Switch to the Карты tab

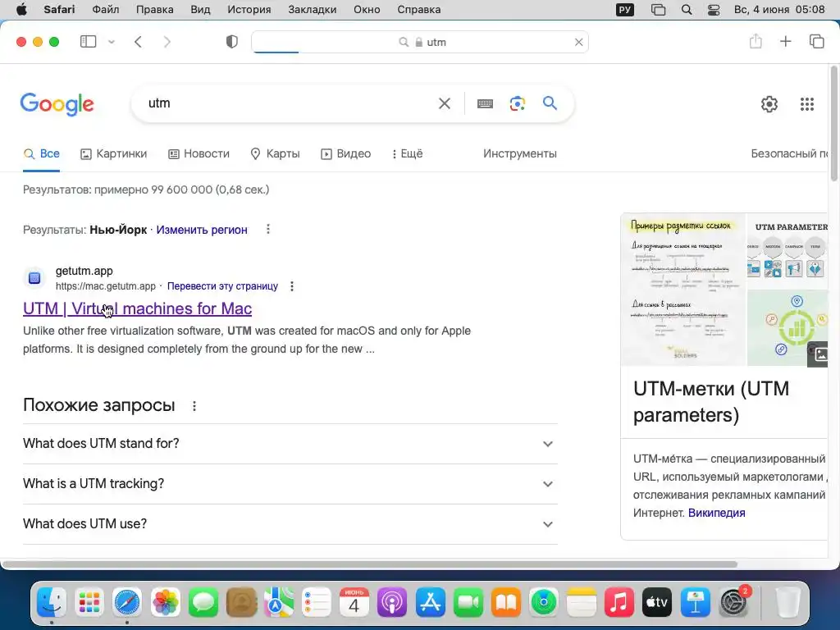[276, 153]
